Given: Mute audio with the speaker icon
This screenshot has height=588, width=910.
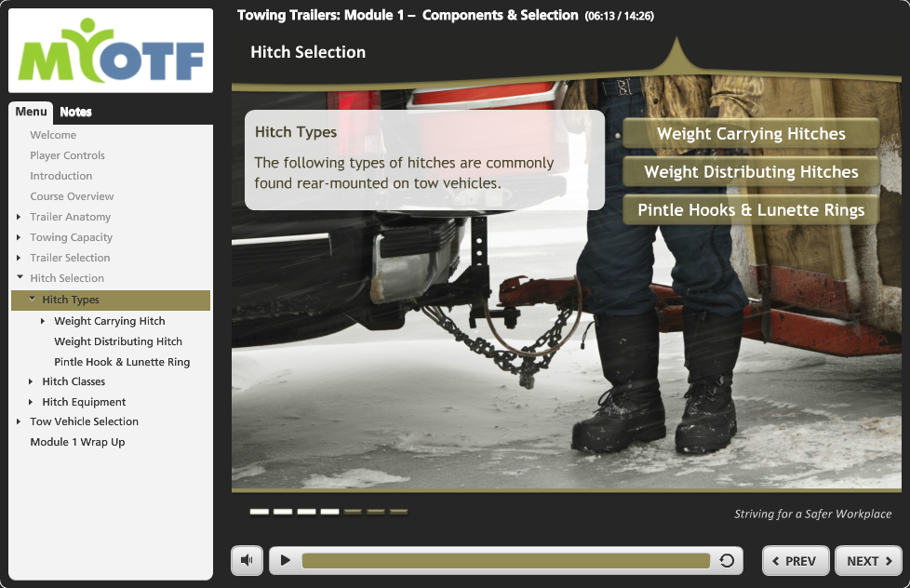Looking at the screenshot, I should [247, 560].
